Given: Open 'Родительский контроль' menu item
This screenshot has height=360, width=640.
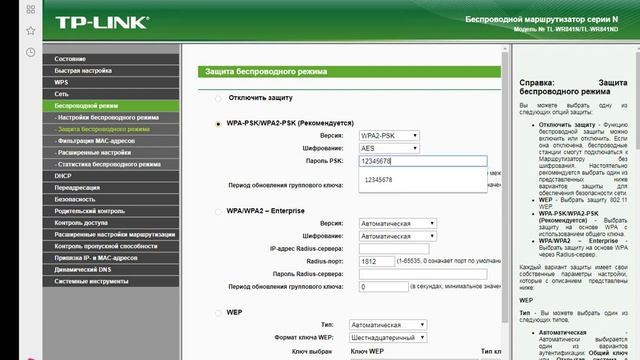Looking at the screenshot, I should 111,211.
